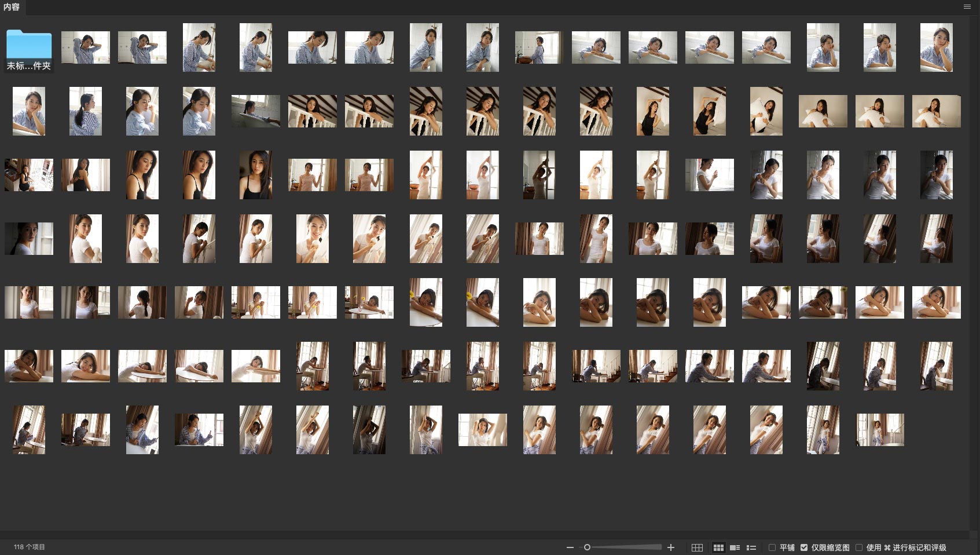Viewport: 980px width, 555px height.
Task: Click the lock thumbnail grid icon
Action: (x=697, y=547)
